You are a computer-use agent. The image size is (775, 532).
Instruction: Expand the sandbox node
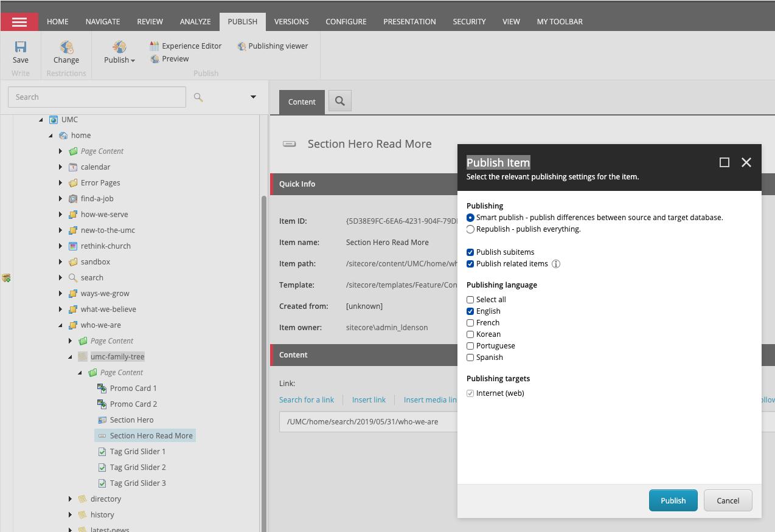tap(60, 262)
